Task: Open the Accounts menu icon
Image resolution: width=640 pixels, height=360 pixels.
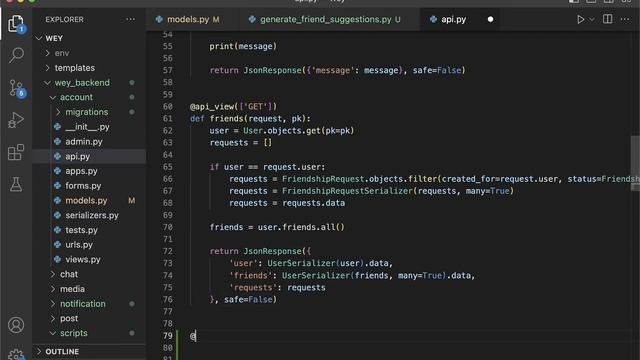Action: coord(16,325)
